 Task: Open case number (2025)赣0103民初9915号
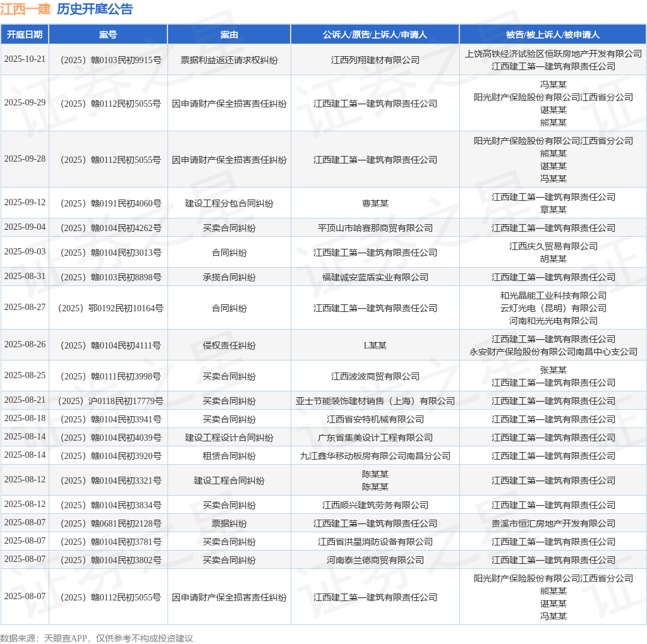click(x=108, y=60)
